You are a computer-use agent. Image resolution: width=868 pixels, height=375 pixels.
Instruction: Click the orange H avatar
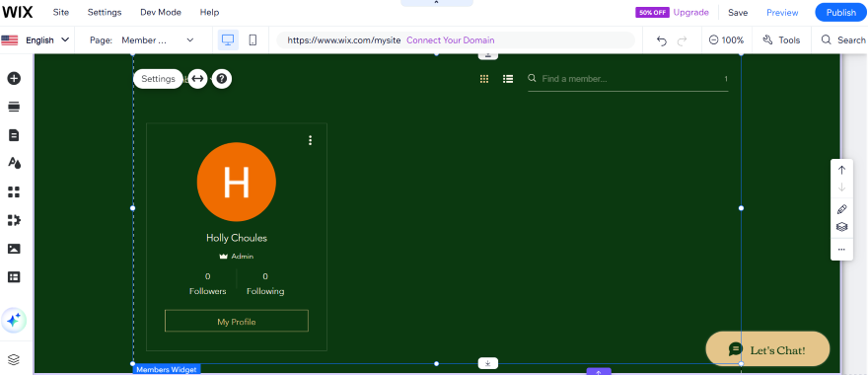pyautogui.click(x=237, y=182)
